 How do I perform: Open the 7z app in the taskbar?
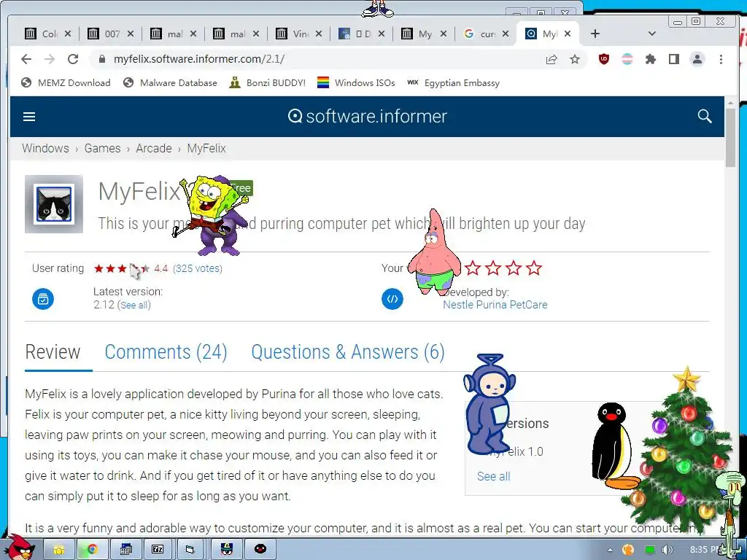pos(158,549)
